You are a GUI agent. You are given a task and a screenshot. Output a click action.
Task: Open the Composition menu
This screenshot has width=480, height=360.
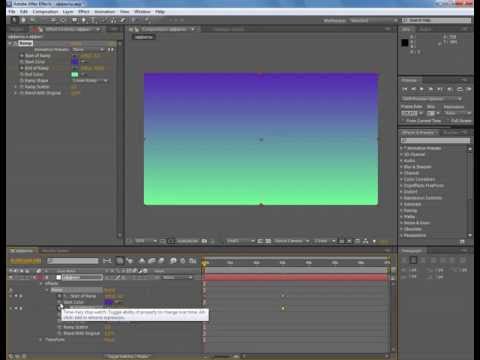click(45, 11)
